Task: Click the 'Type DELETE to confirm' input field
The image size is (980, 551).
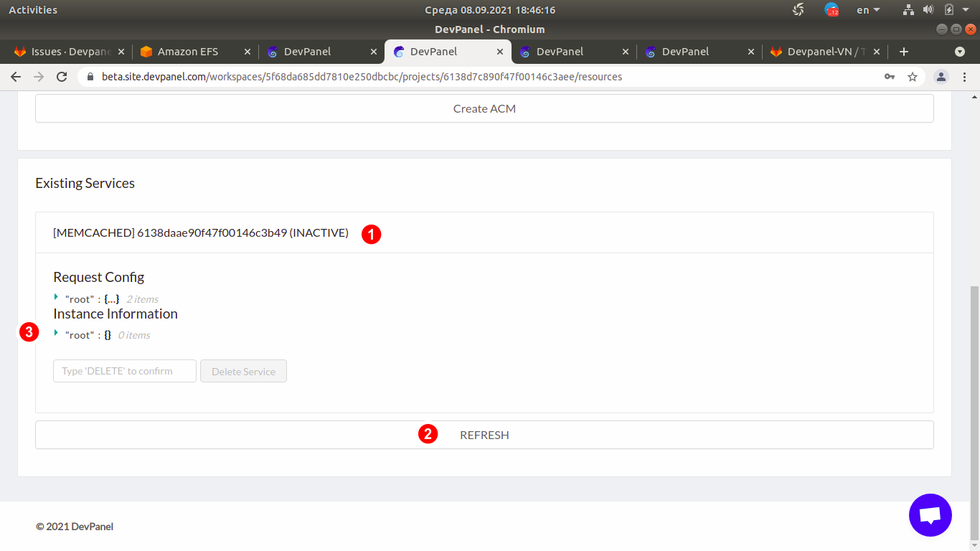Action: pos(124,370)
